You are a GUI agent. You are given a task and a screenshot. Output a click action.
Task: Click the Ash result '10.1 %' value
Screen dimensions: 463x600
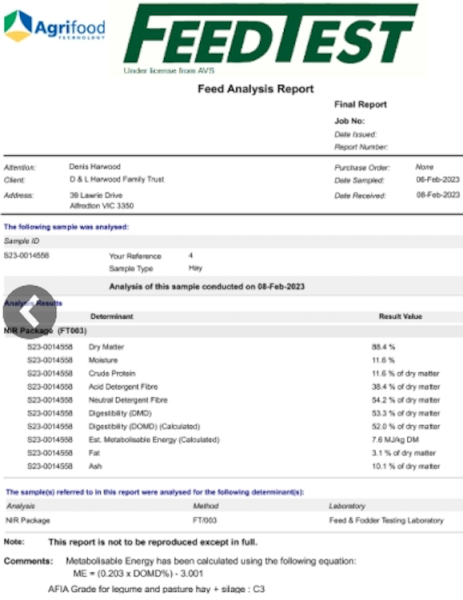(x=406, y=466)
